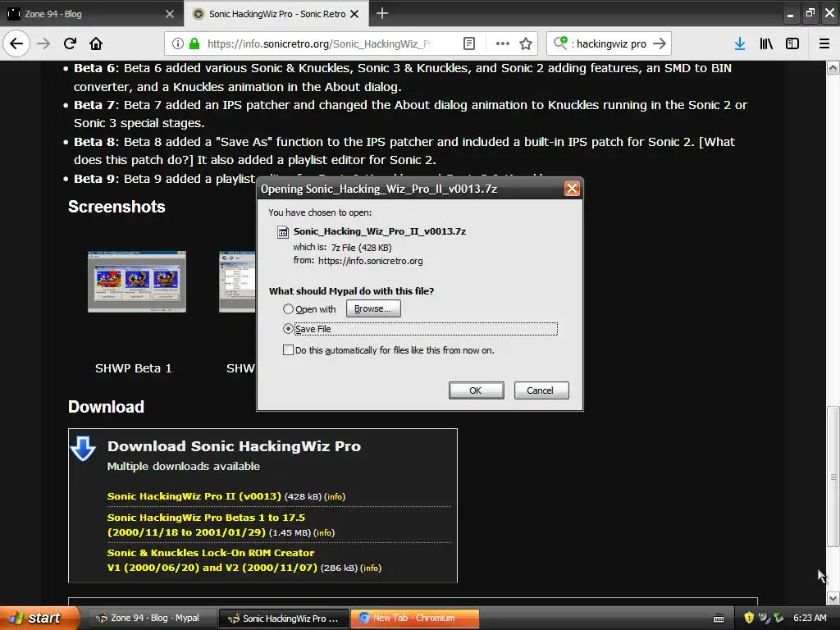Click the 7z file icon in dialog
The width and height of the screenshot is (840, 630).
pyautogui.click(x=282, y=232)
